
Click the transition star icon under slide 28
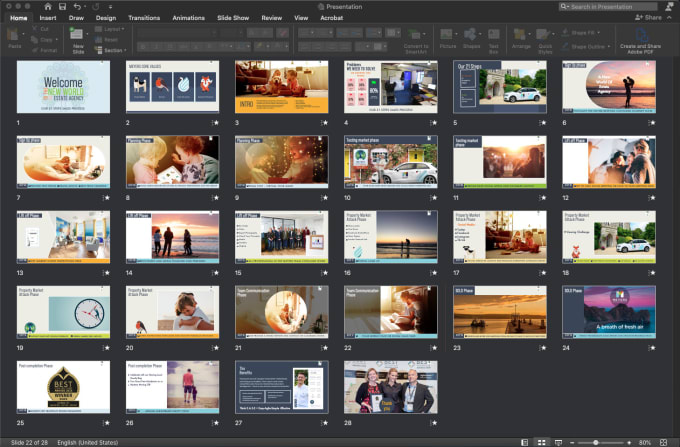[434, 423]
